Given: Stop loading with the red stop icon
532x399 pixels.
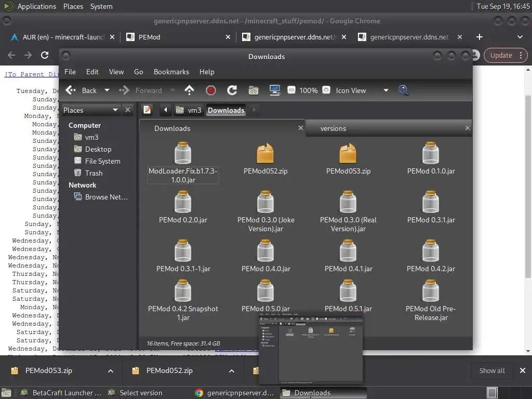Looking at the screenshot, I should coord(211,90).
